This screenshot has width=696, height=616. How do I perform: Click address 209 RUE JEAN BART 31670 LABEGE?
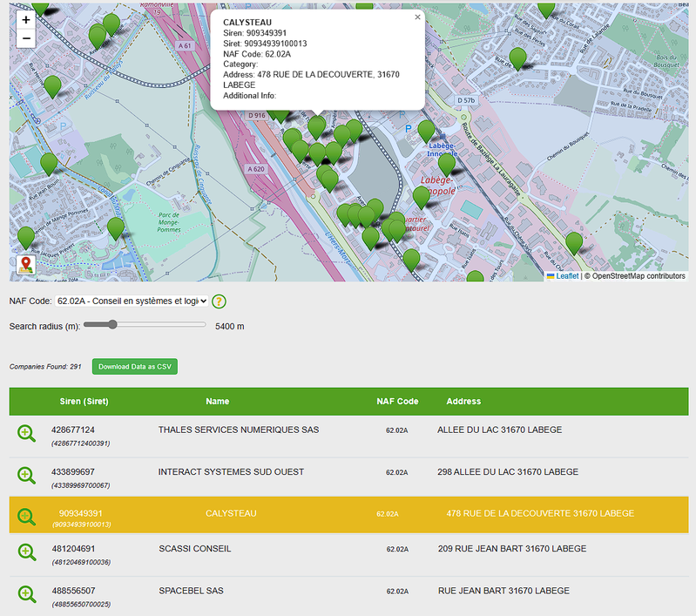[512, 549]
